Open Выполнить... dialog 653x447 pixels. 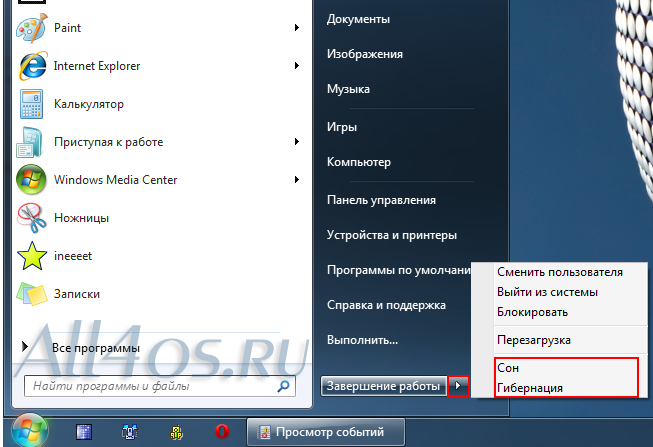pyautogui.click(x=362, y=340)
